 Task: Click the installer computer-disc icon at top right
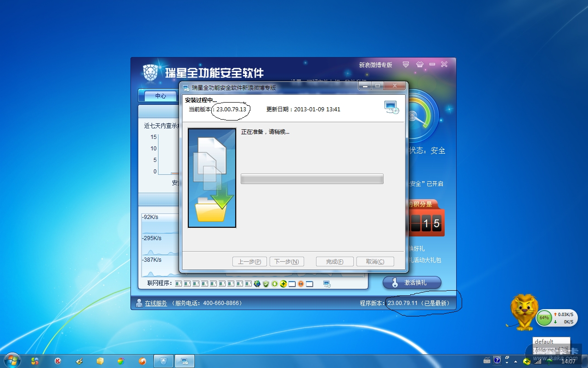point(391,107)
